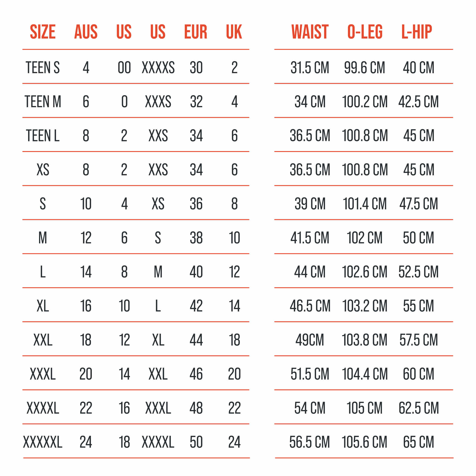Image resolution: width=476 pixels, height=476 pixels.
Task: Click the 65 CM L-hip value
Action: click(x=418, y=442)
